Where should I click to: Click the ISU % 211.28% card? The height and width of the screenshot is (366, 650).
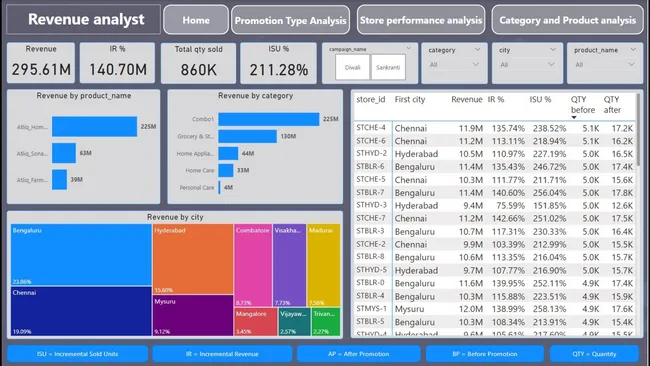pyautogui.click(x=279, y=63)
